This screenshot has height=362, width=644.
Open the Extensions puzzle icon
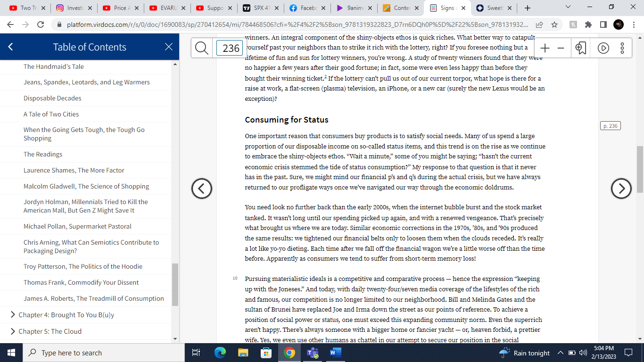click(588, 25)
